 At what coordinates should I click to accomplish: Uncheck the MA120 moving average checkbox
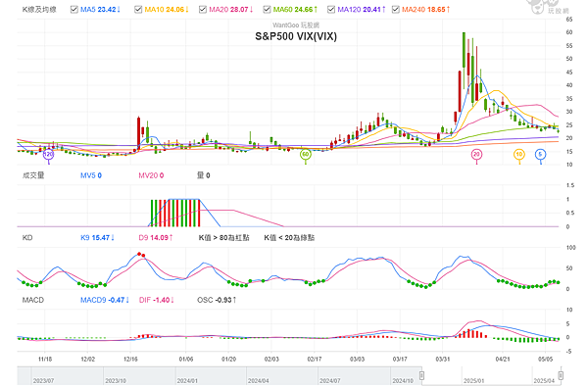click(x=331, y=10)
